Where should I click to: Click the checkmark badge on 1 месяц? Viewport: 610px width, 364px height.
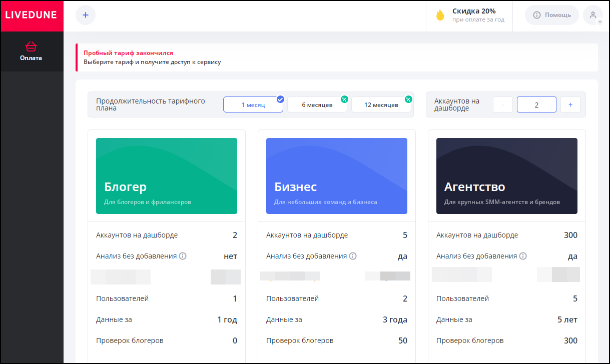pyautogui.click(x=280, y=99)
